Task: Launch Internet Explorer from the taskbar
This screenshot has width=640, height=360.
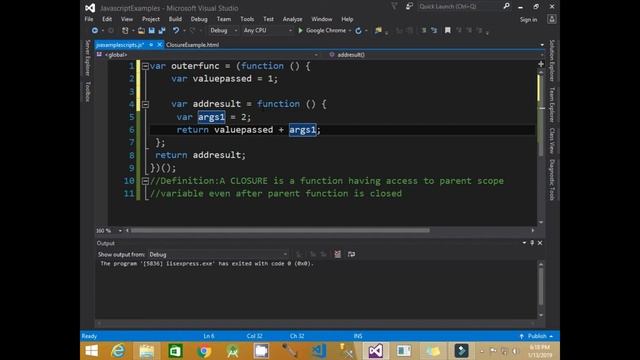Action: click(118, 351)
